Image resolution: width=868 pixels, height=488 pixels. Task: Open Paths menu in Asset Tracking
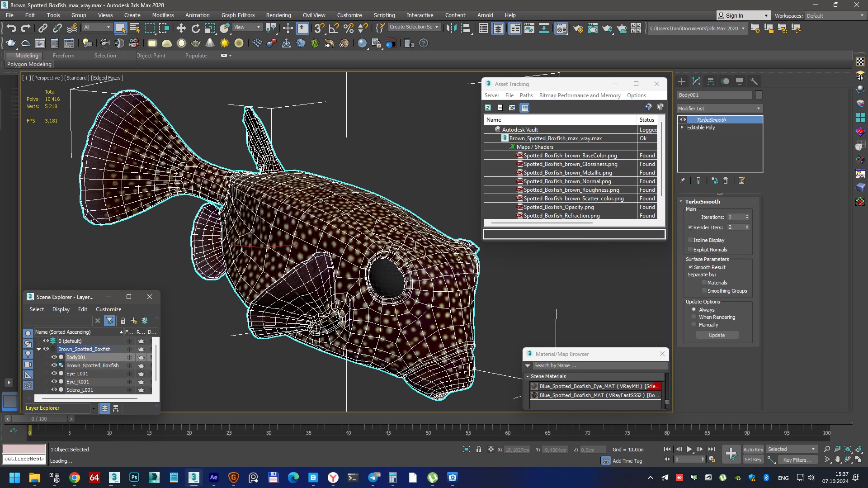click(526, 95)
